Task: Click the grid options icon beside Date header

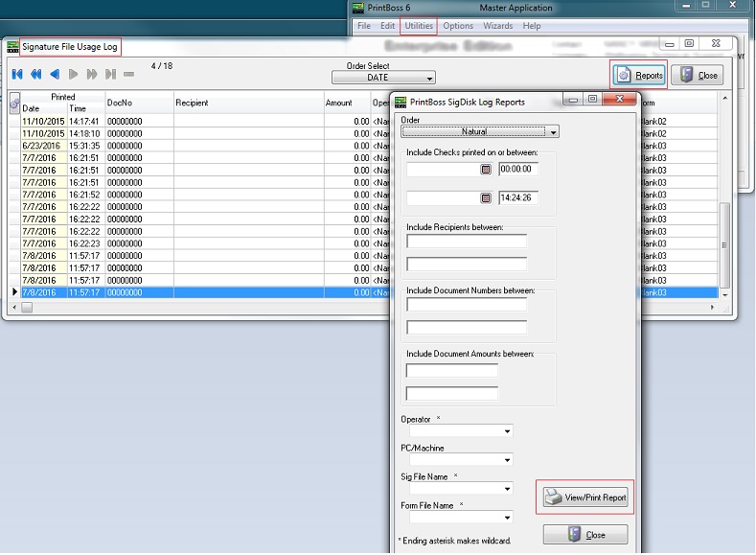Action: (x=14, y=103)
